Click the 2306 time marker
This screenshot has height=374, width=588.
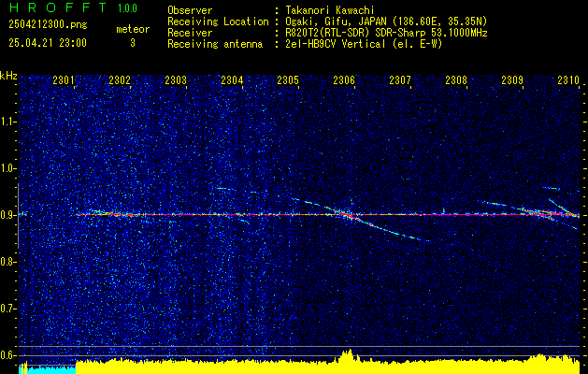click(344, 79)
